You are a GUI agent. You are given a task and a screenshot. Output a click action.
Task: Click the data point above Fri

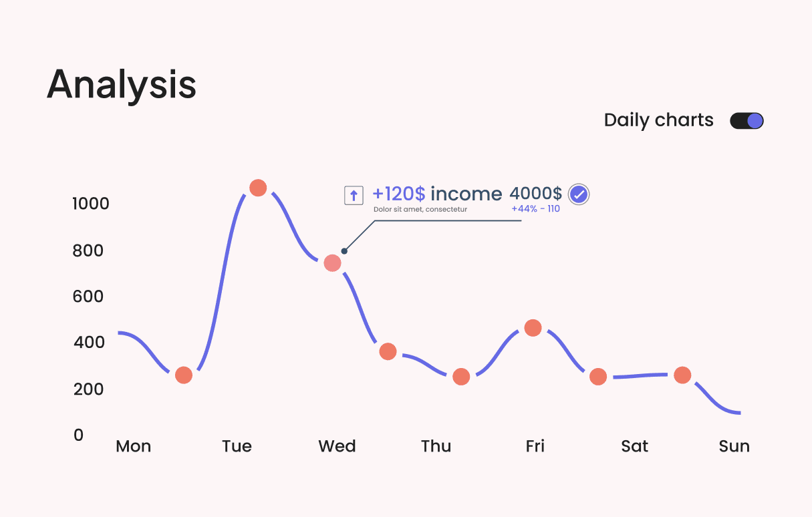coord(533,328)
